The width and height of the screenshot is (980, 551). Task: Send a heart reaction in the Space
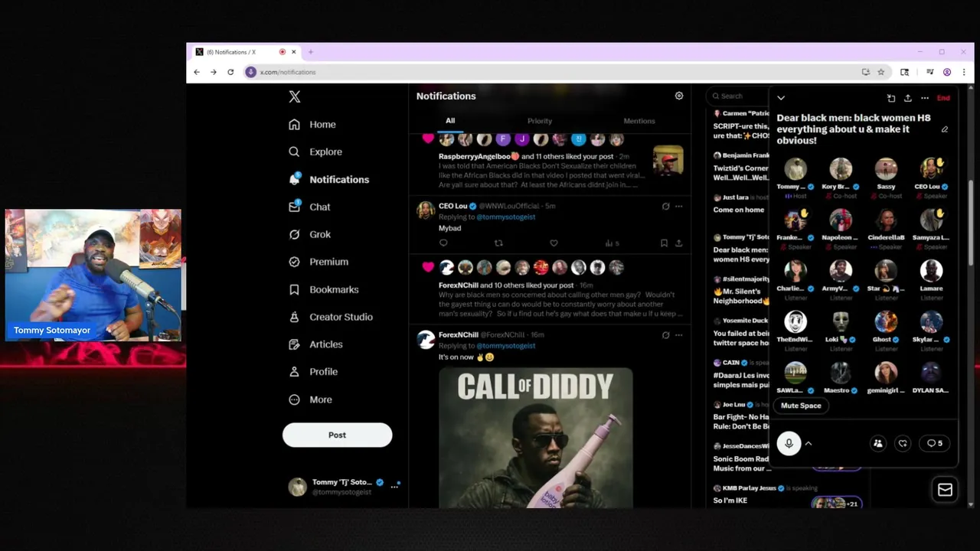(x=903, y=443)
